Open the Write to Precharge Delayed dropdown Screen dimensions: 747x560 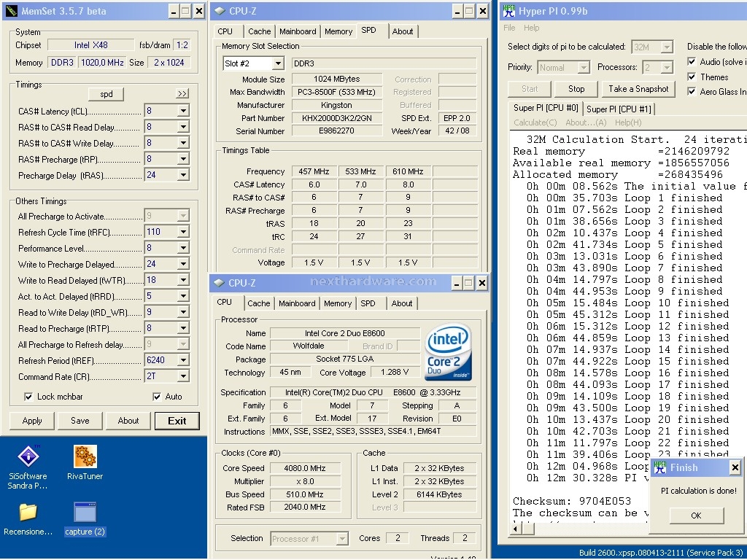click(183, 264)
